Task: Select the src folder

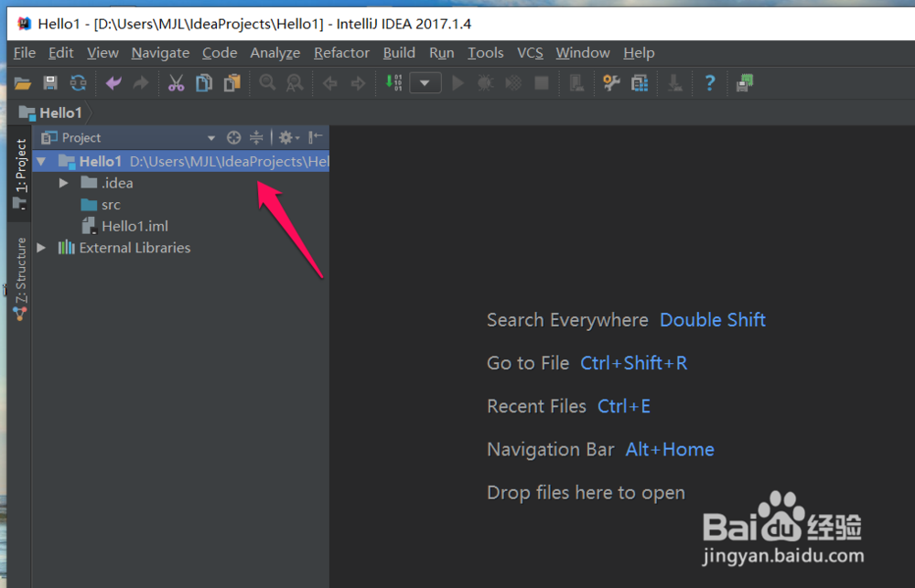Action: 180,205
